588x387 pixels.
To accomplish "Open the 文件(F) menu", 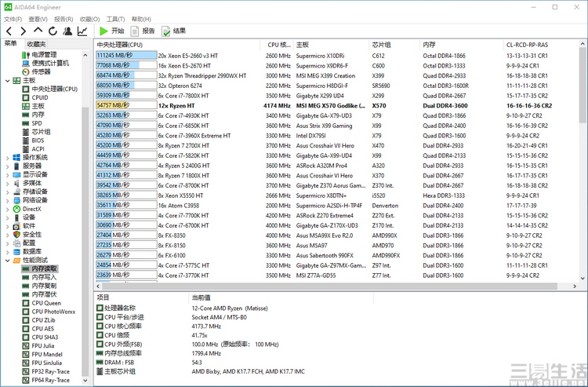I will [x=13, y=19].
